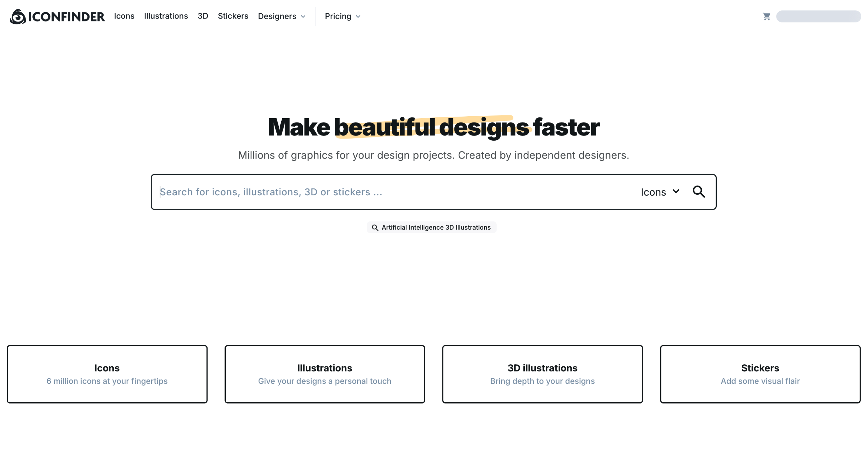Select the Icons navigation menu item
868x458 pixels.
click(x=124, y=16)
